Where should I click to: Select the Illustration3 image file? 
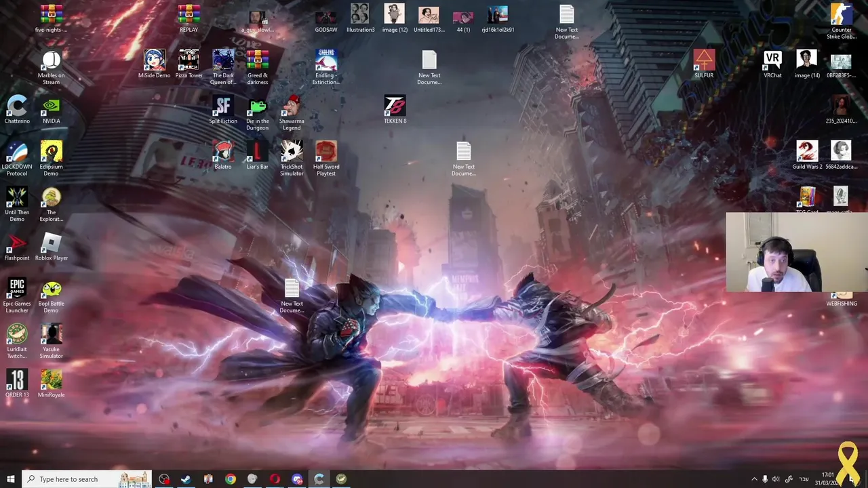360,19
